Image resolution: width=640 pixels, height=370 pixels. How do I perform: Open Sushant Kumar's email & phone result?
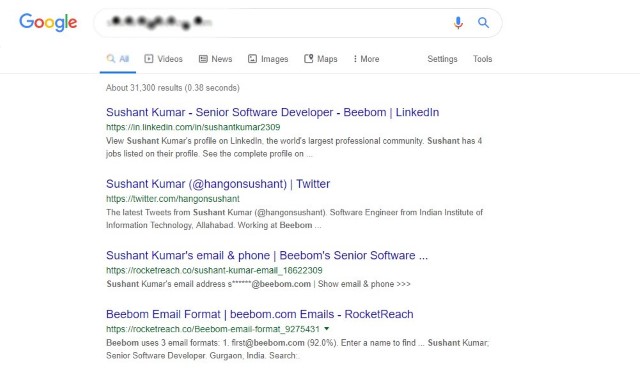click(267, 255)
